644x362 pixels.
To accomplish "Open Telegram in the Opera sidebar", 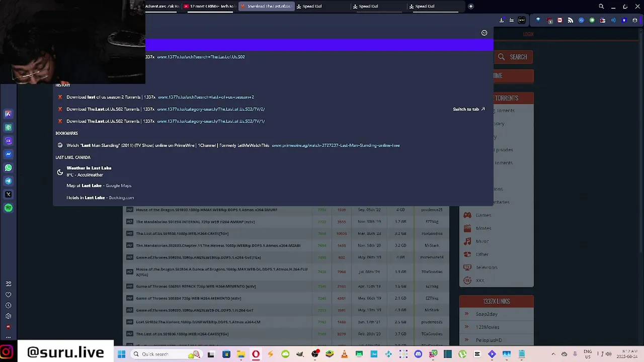I will pos(8,181).
